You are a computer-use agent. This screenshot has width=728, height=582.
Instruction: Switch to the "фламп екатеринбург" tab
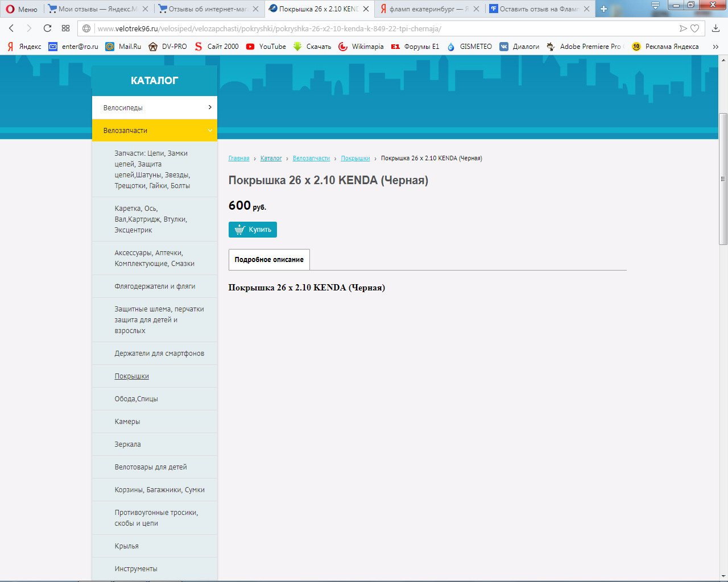point(429,9)
